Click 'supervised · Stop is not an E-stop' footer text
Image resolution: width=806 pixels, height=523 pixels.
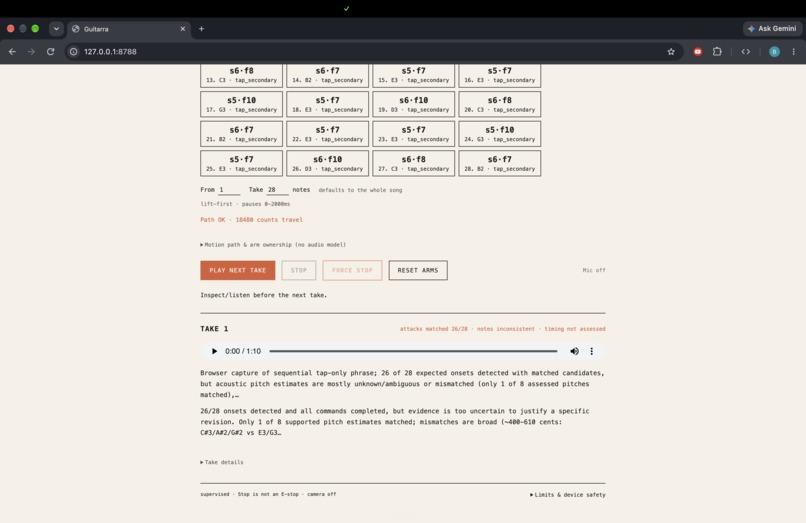[x=249, y=494]
